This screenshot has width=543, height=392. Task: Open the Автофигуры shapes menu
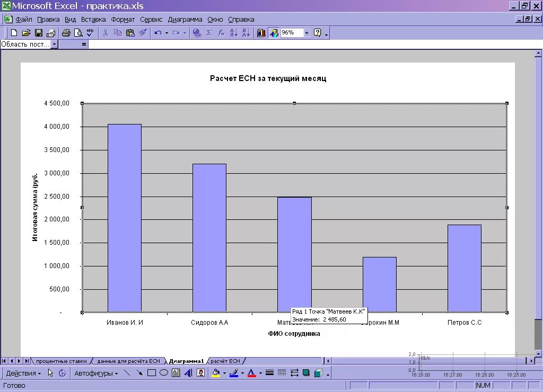96,373
